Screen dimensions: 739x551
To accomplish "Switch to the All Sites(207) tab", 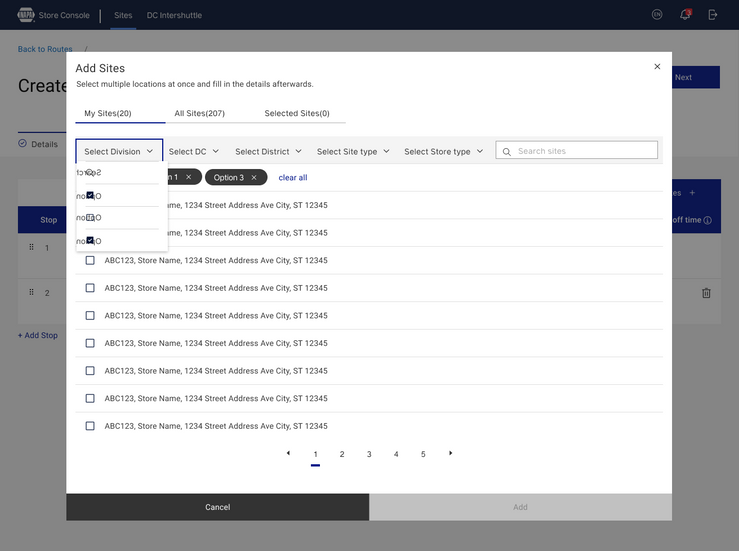I will [199, 113].
